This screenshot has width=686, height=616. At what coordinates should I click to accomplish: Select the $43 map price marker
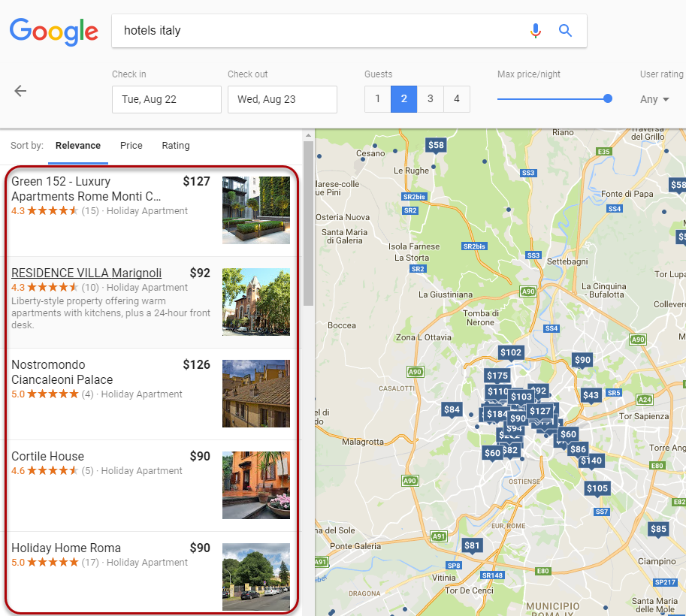[x=591, y=396]
